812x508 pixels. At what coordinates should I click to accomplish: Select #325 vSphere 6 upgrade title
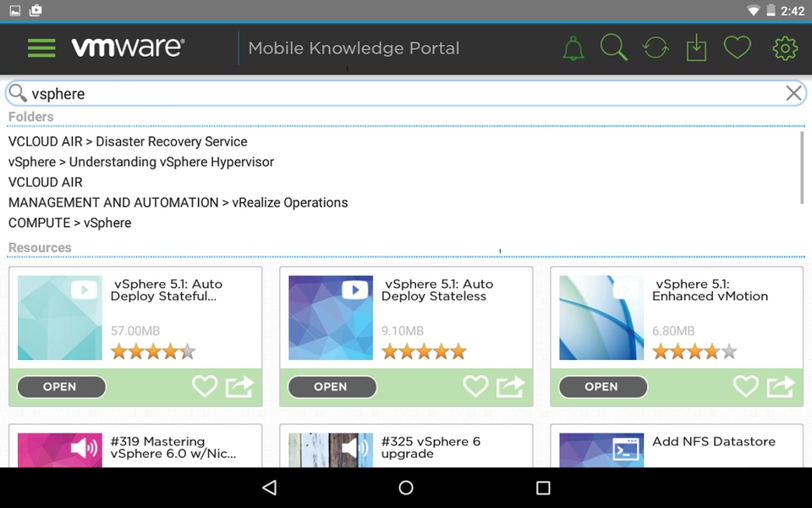[431, 447]
